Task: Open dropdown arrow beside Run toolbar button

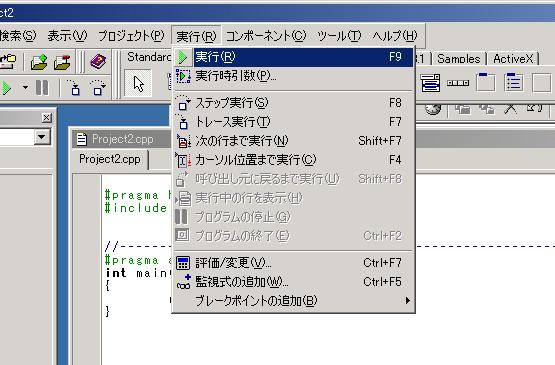Action: 25,87
